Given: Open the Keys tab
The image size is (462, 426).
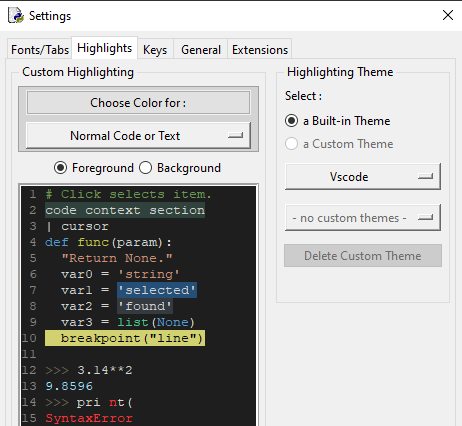Looking at the screenshot, I should (x=155, y=50).
